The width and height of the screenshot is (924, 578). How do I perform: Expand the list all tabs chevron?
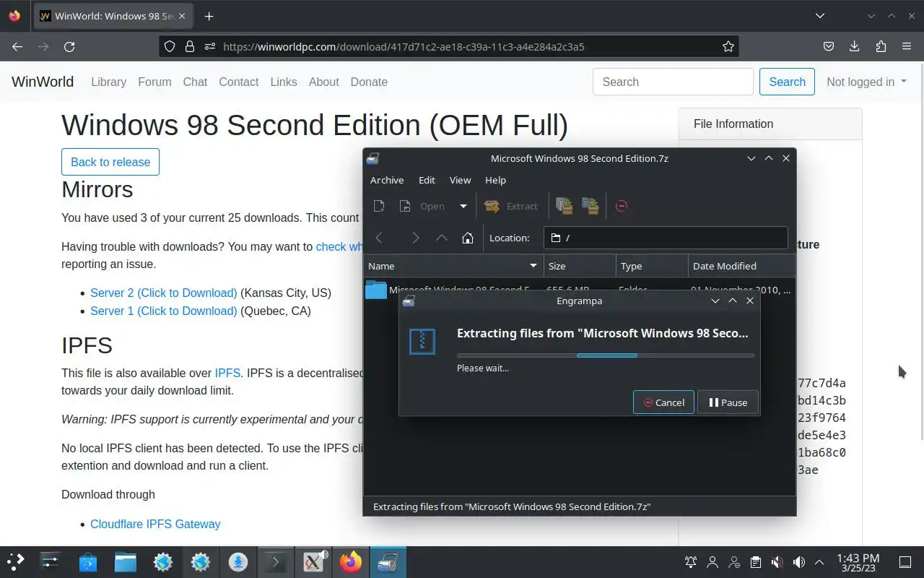coord(820,16)
